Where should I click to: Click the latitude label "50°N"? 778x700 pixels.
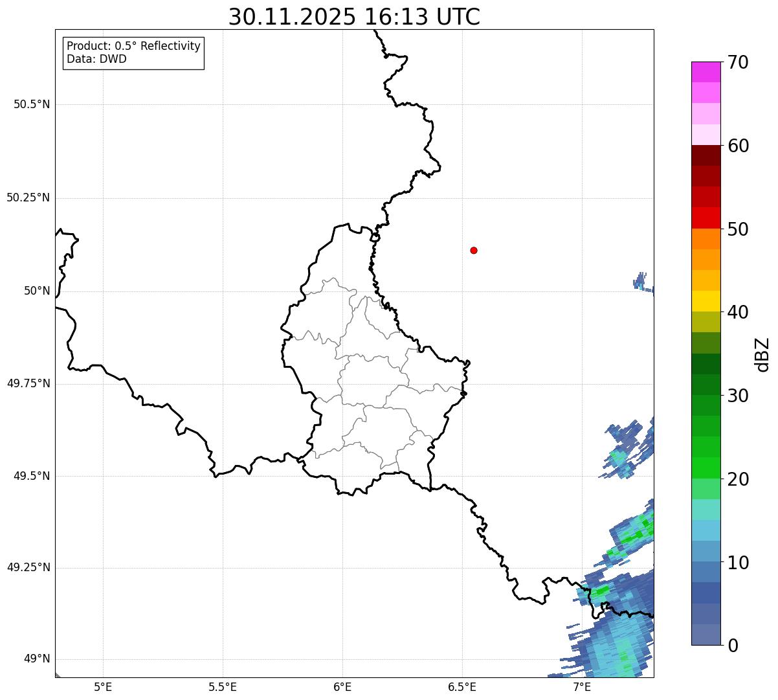click(x=37, y=291)
